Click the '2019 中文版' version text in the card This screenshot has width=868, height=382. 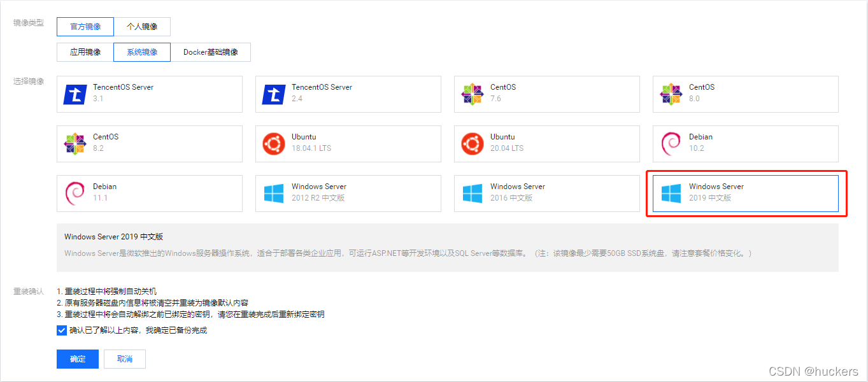click(x=710, y=198)
